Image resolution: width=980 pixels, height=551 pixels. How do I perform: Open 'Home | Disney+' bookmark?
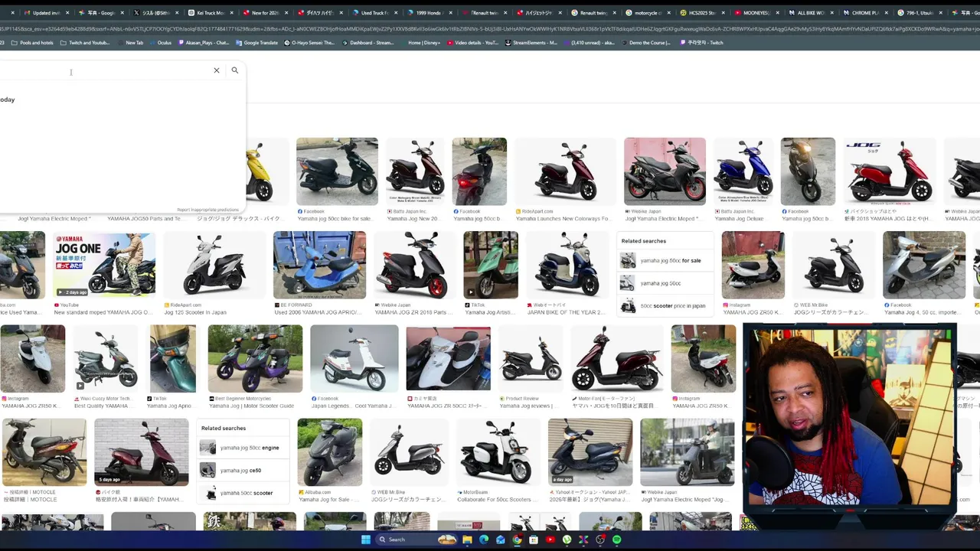tap(421, 43)
